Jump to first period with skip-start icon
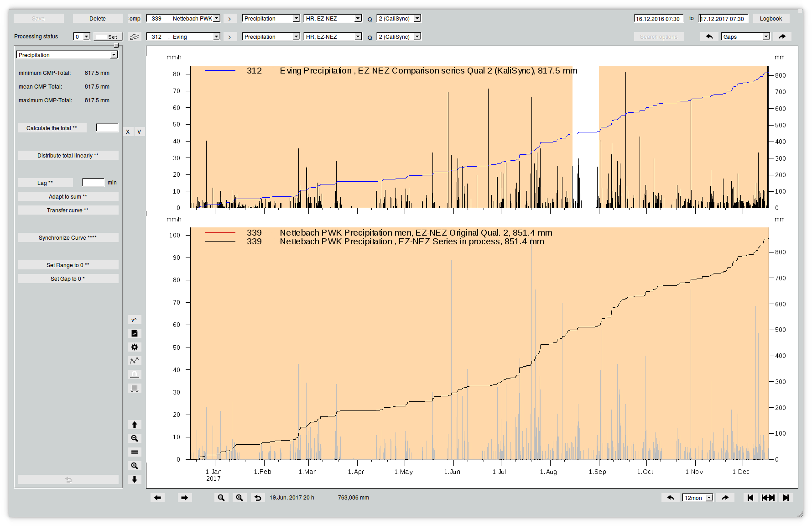 (x=750, y=498)
